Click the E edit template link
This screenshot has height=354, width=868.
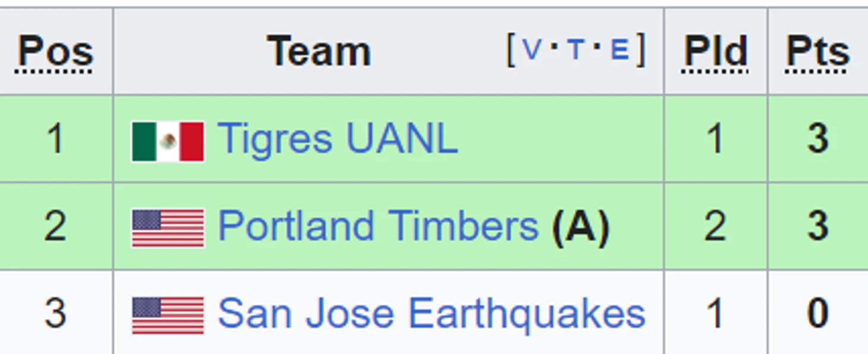(x=619, y=51)
